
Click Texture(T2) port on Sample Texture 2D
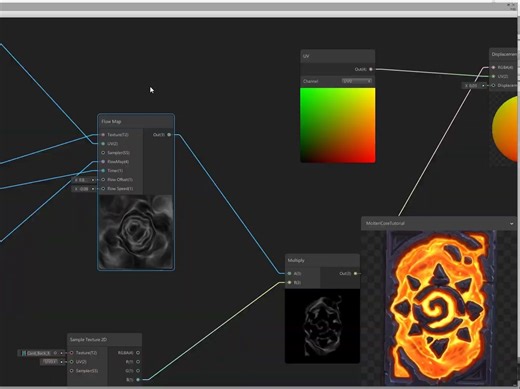pyautogui.click(x=72, y=353)
